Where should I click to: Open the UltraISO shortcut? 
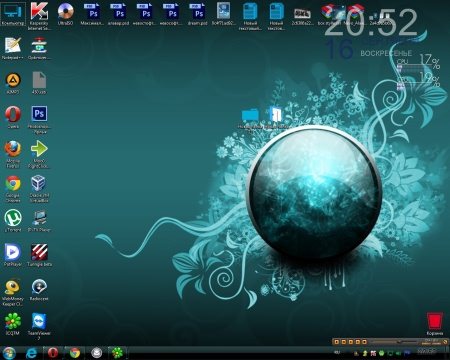pos(65,14)
